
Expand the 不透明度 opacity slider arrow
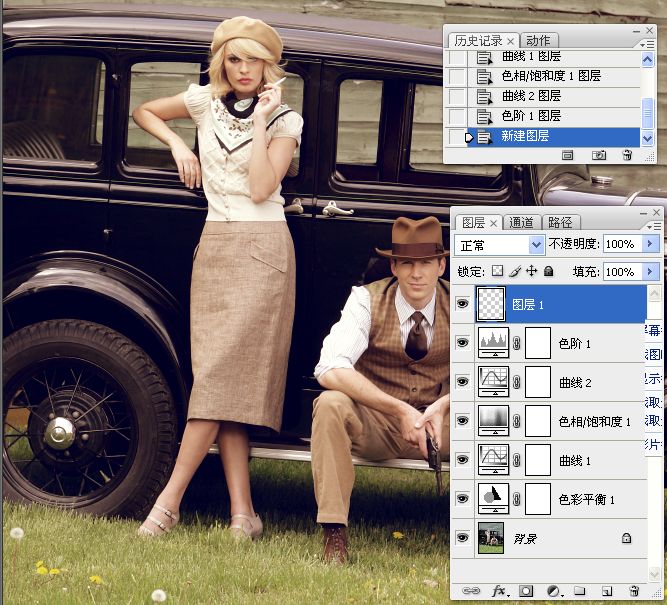[652, 244]
